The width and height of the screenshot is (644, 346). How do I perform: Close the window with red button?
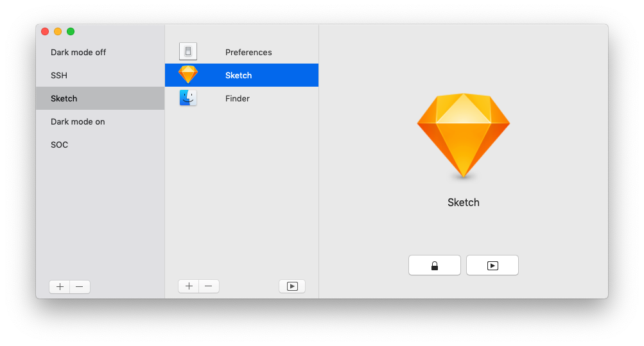(x=45, y=31)
